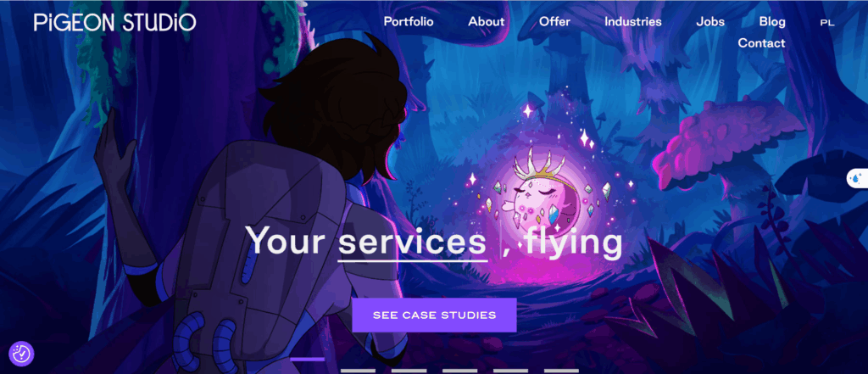Screen dimensions: 868x374
Task: Open the Offer navigation link
Action: (x=554, y=21)
